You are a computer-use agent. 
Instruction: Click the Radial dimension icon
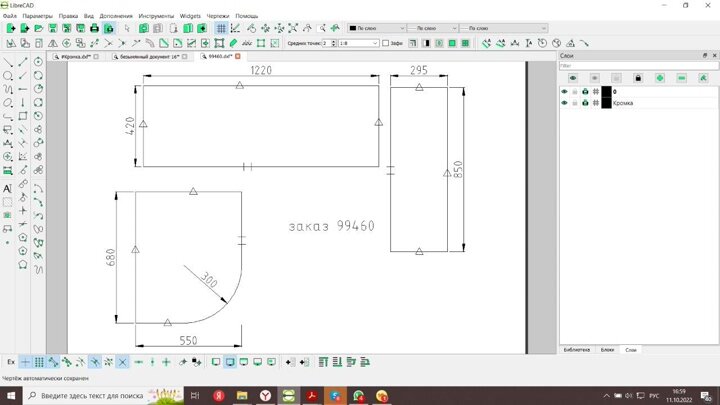tap(542, 44)
